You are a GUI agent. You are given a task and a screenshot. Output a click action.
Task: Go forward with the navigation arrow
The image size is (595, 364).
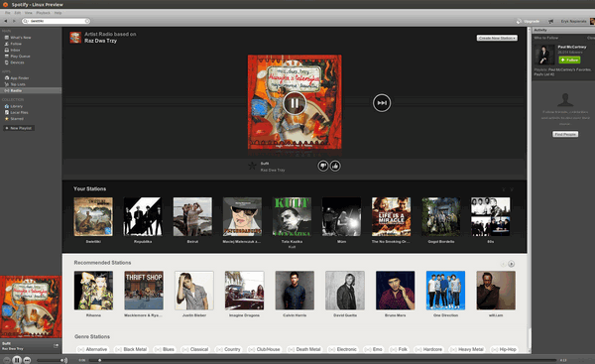[14, 21]
